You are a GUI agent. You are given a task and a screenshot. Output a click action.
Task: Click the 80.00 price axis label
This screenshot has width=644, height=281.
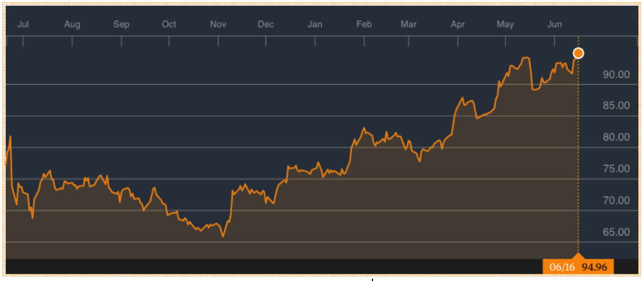coord(615,138)
